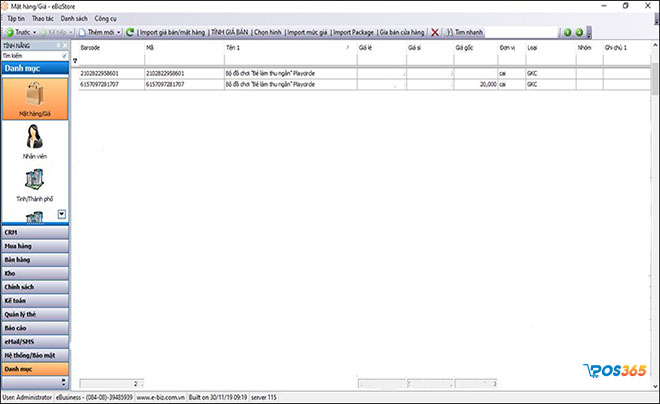Select the Kế toán navigation section

coord(35,301)
